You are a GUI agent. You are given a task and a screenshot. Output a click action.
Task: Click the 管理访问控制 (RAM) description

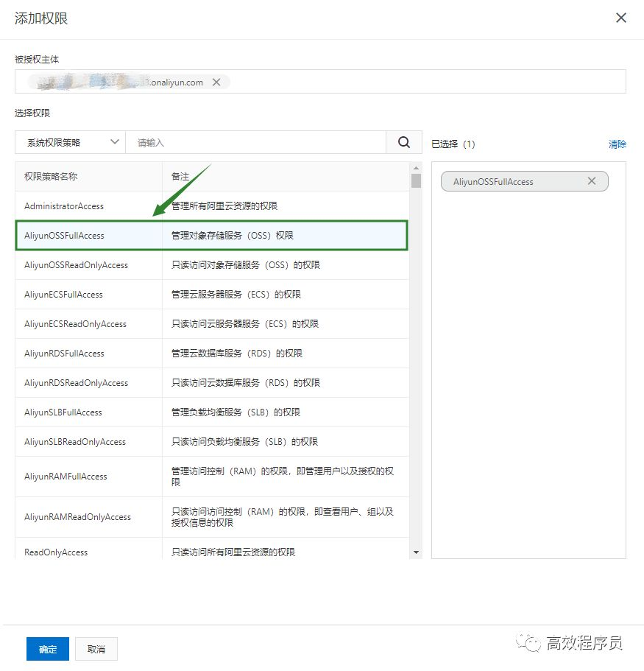click(282, 477)
